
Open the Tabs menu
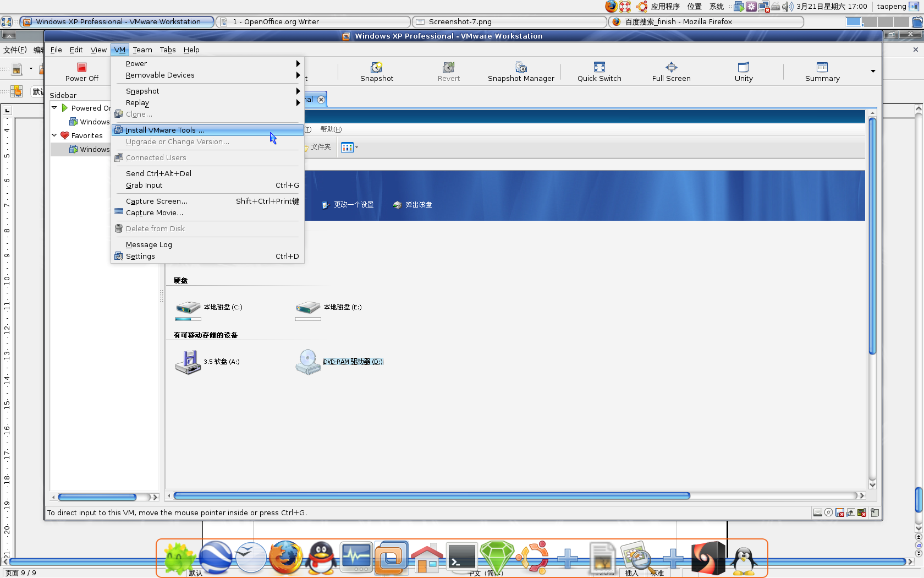(x=168, y=50)
